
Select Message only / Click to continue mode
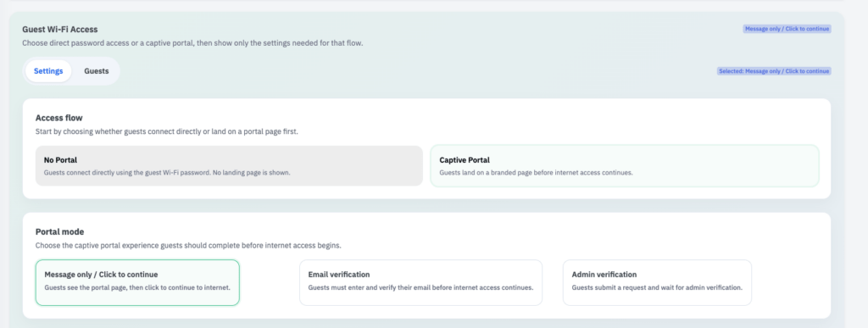pos(137,282)
